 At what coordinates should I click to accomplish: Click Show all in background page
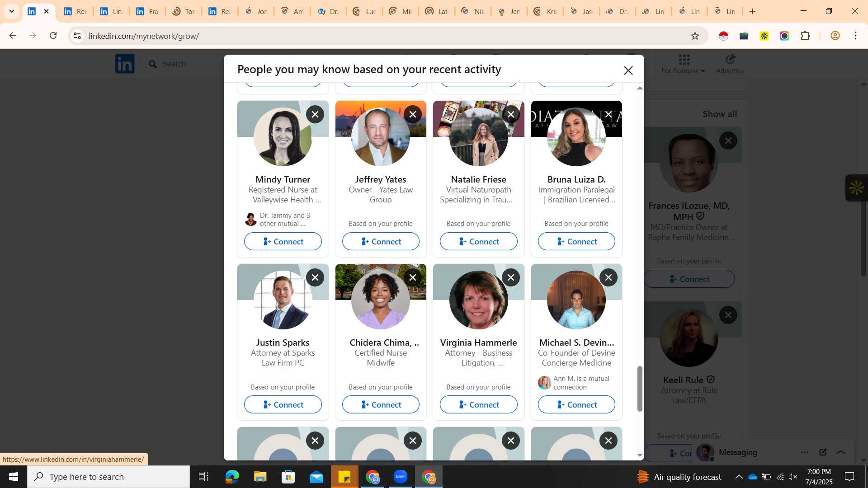pos(720,114)
